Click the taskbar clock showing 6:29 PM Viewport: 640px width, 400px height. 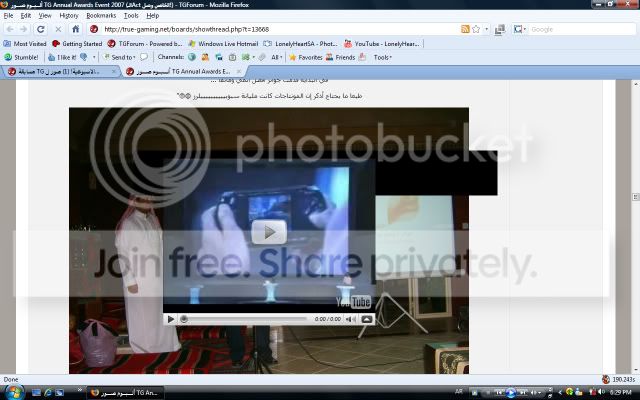(621, 392)
